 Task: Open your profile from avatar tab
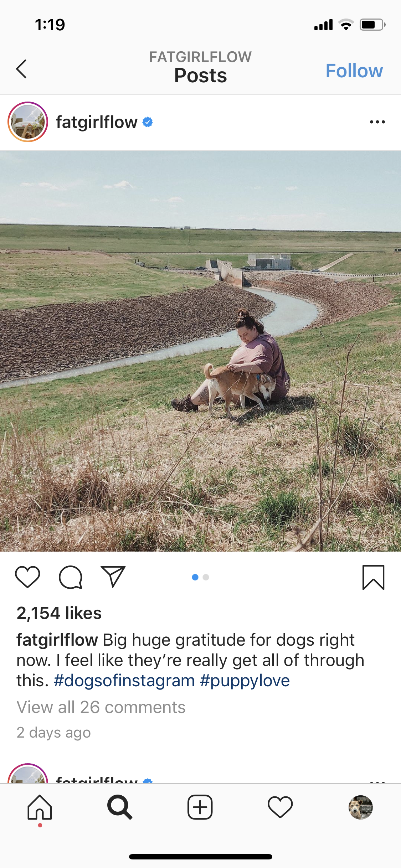[x=361, y=807]
